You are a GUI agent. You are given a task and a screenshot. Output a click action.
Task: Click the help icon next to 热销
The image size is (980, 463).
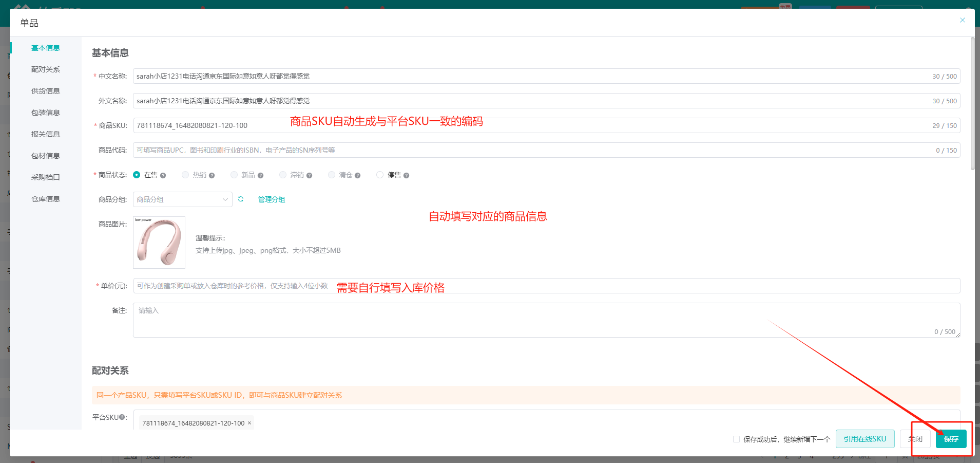[x=212, y=175]
